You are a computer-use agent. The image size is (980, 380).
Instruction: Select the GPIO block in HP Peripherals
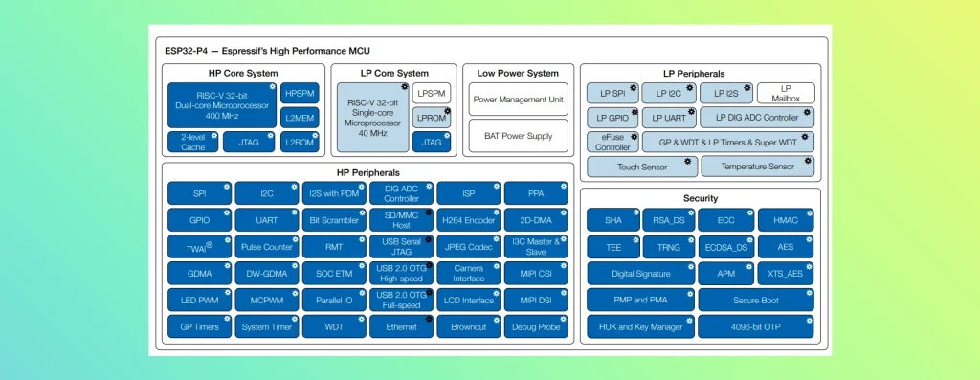pos(199,220)
